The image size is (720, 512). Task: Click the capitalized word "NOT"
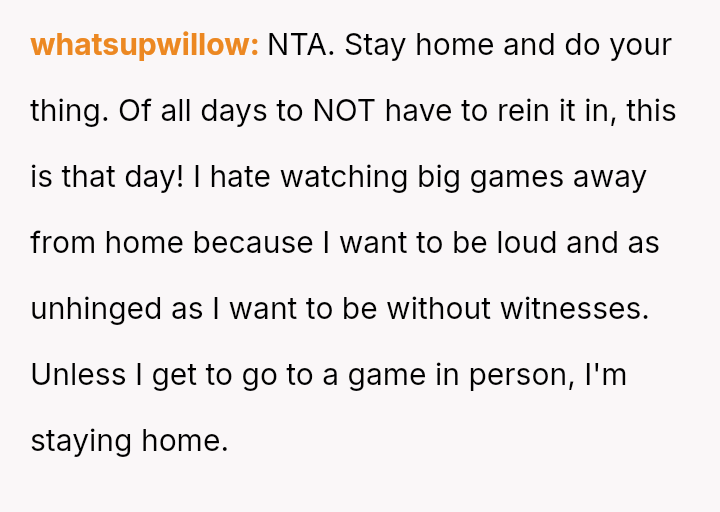point(345,111)
